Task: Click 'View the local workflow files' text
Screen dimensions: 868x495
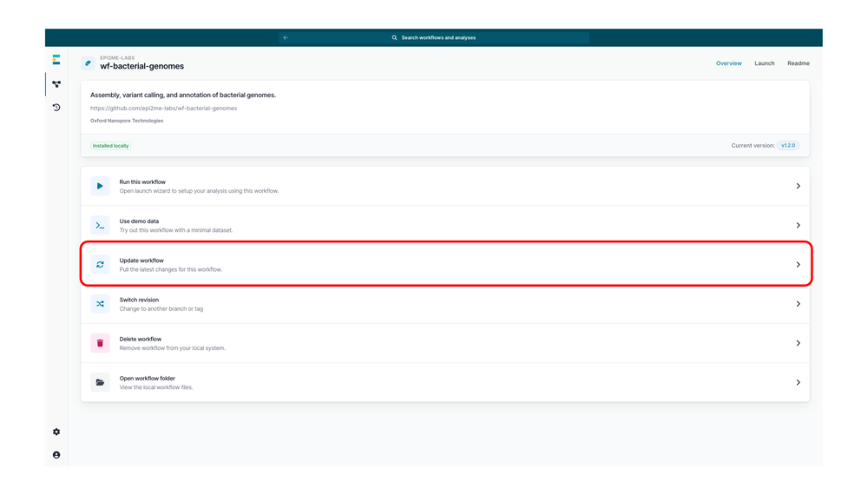Action: point(156,387)
